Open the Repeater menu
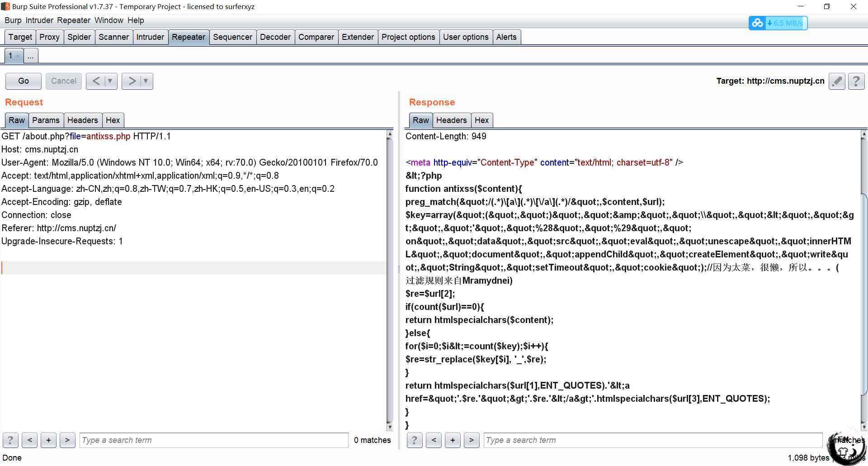 coord(74,20)
